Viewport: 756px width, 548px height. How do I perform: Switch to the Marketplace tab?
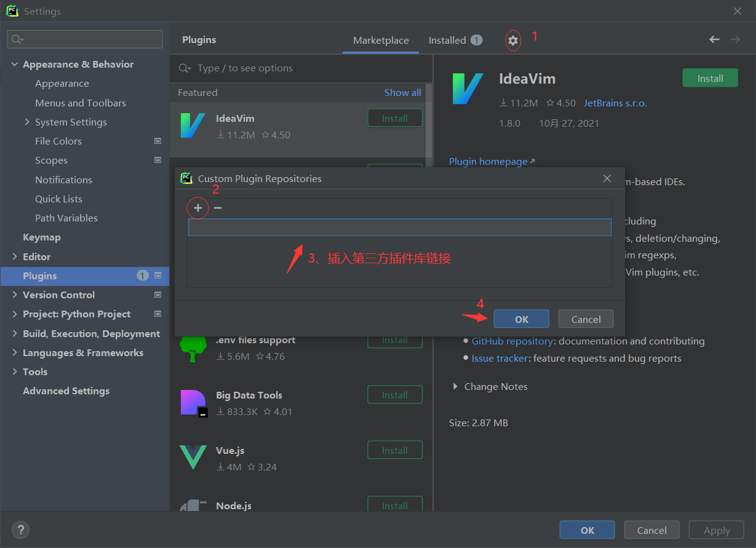[381, 40]
